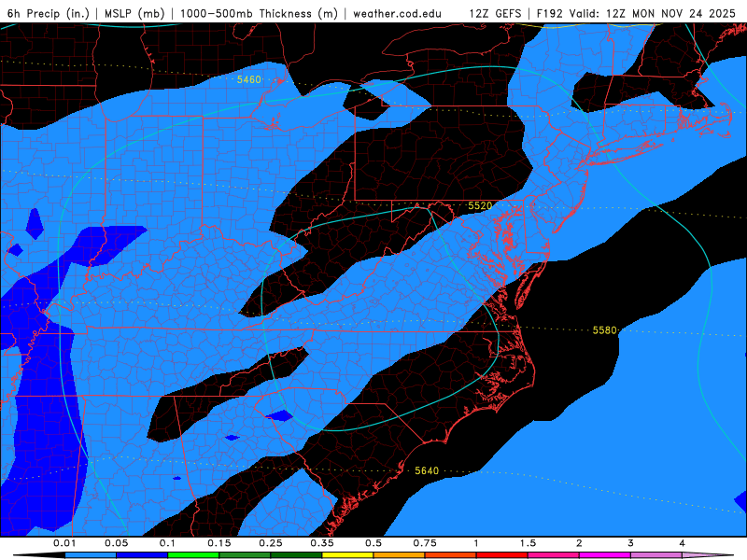Click the 5520 thickness contour label
Image resolution: width=747 pixels, height=560 pixels.
(480, 205)
